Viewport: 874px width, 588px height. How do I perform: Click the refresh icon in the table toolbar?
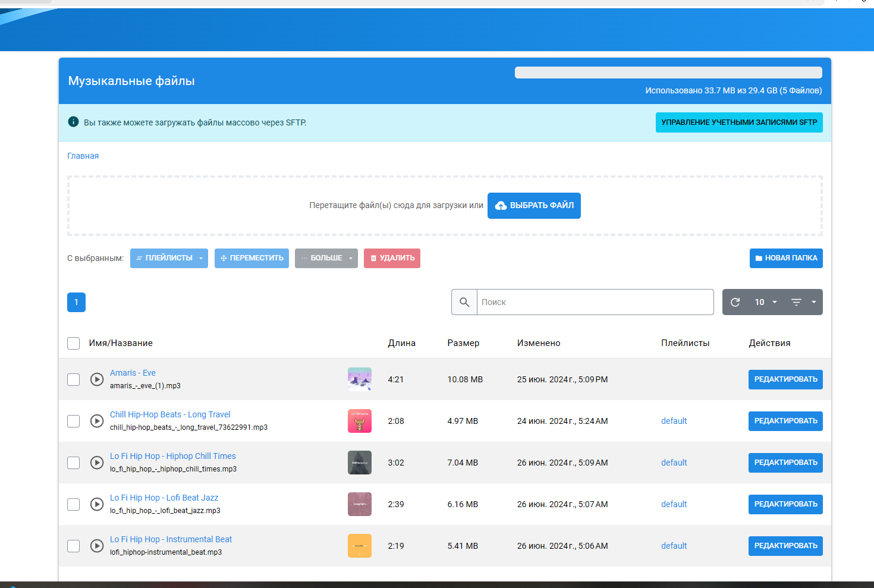[735, 302]
